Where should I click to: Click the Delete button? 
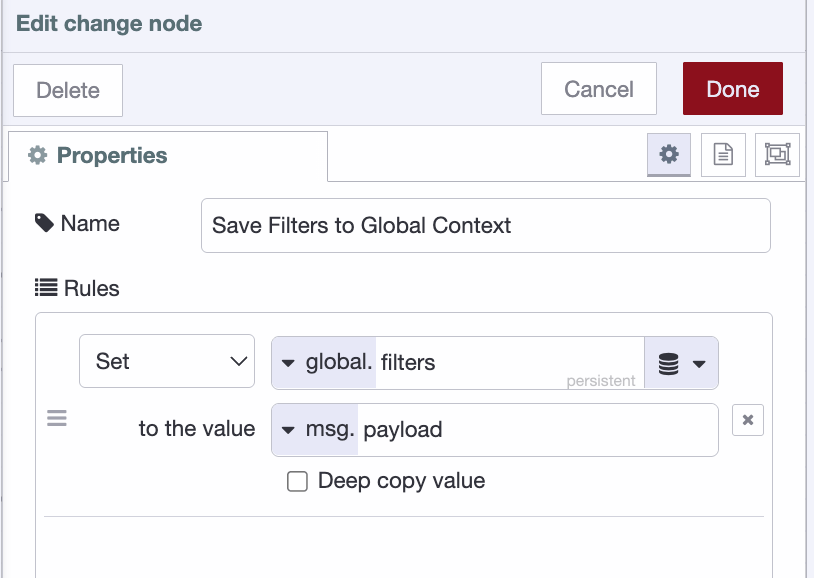coord(68,90)
